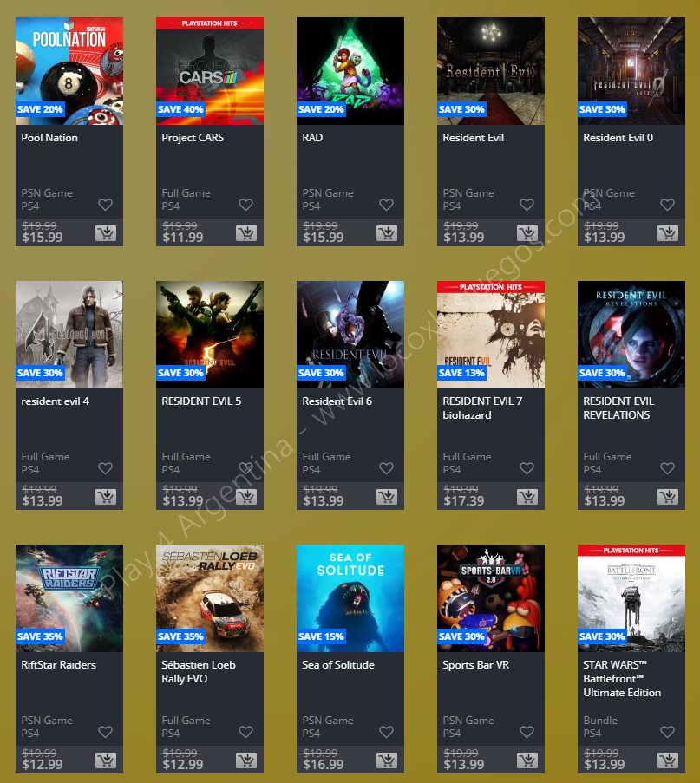Add Pool Nation to cart
Image resolution: width=700 pixels, height=783 pixels.
point(106,233)
